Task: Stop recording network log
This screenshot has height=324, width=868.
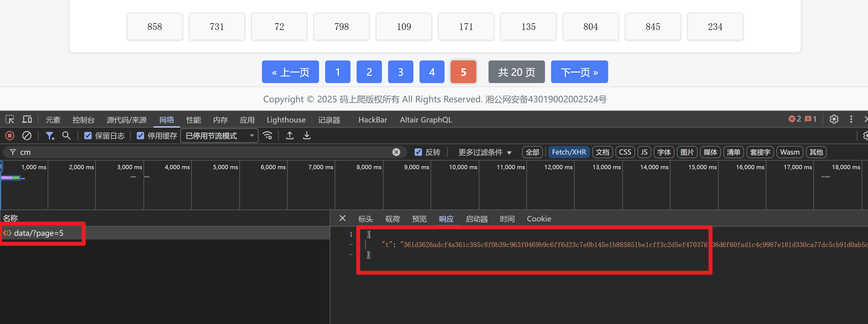Action: point(10,136)
